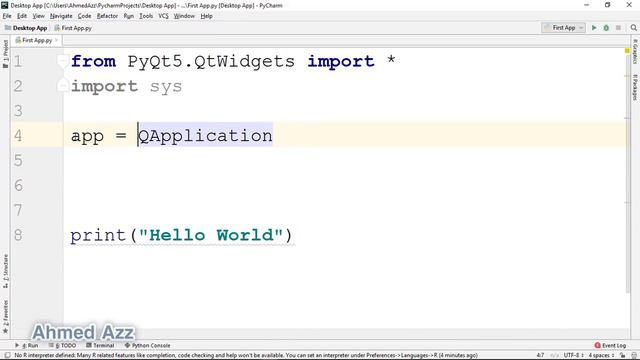Close the First App.py editor tab

tap(57, 40)
